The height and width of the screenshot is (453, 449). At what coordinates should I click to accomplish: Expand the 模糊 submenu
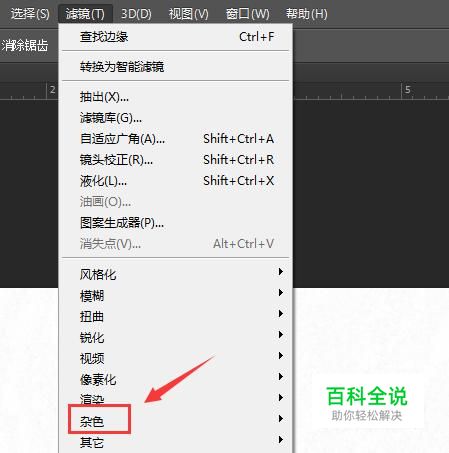[176, 295]
